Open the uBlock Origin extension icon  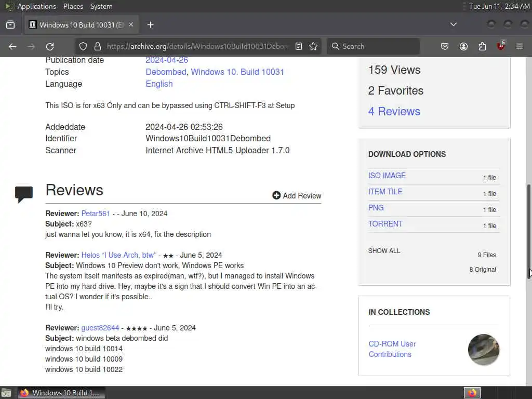(x=501, y=46)
